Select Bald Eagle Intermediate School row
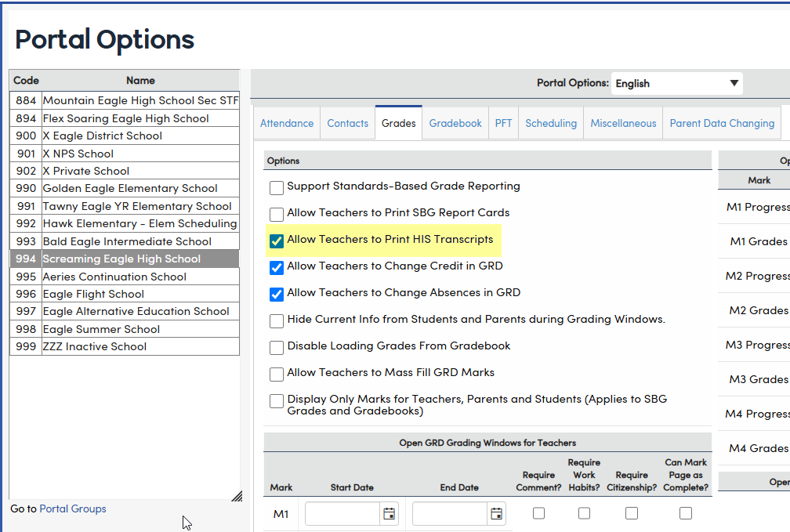 click(125, 241)
